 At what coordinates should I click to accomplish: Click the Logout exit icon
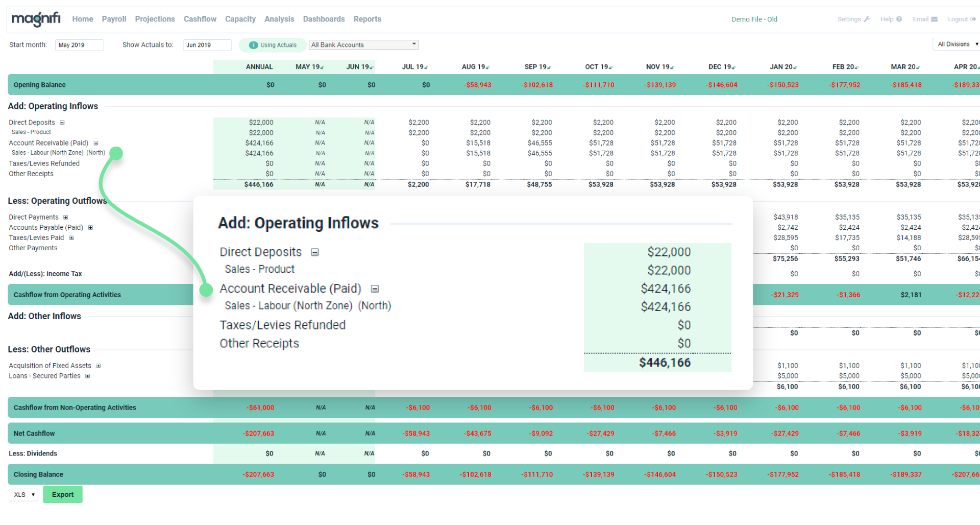[973, 19]
